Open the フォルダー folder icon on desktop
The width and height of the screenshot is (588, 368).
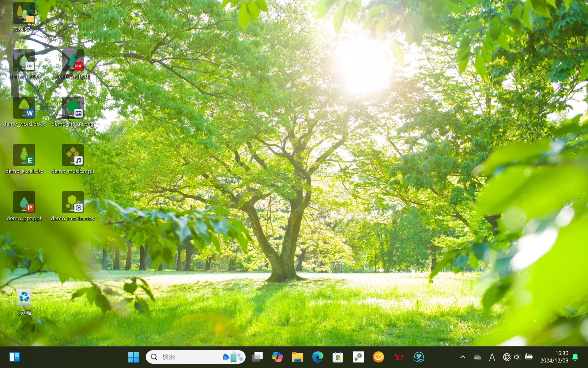[24, 13]
